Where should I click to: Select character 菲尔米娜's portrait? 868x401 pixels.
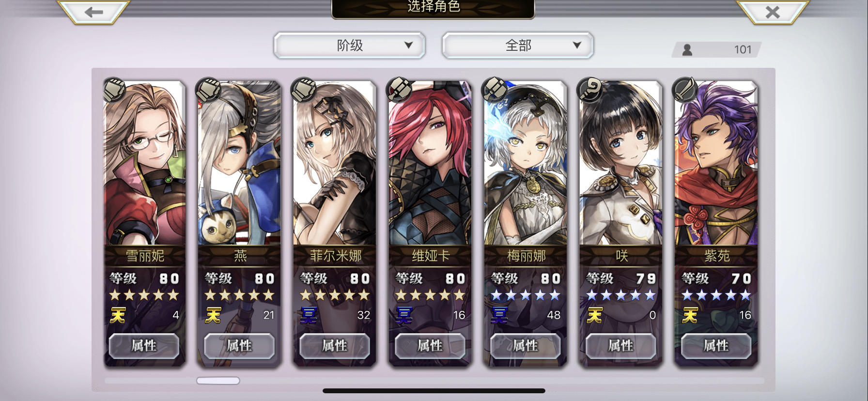[335, 164]
